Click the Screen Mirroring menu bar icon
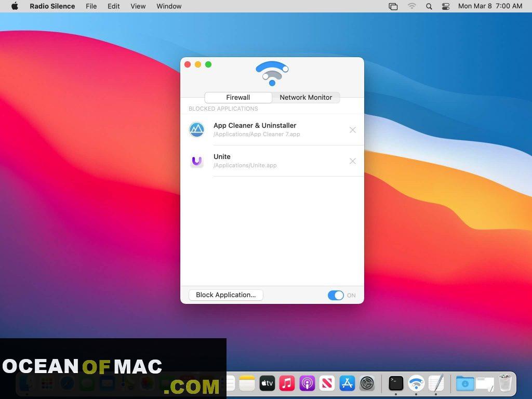Image resolution: width=532 pixels, height=399 pixels. [x=393, y=6]
